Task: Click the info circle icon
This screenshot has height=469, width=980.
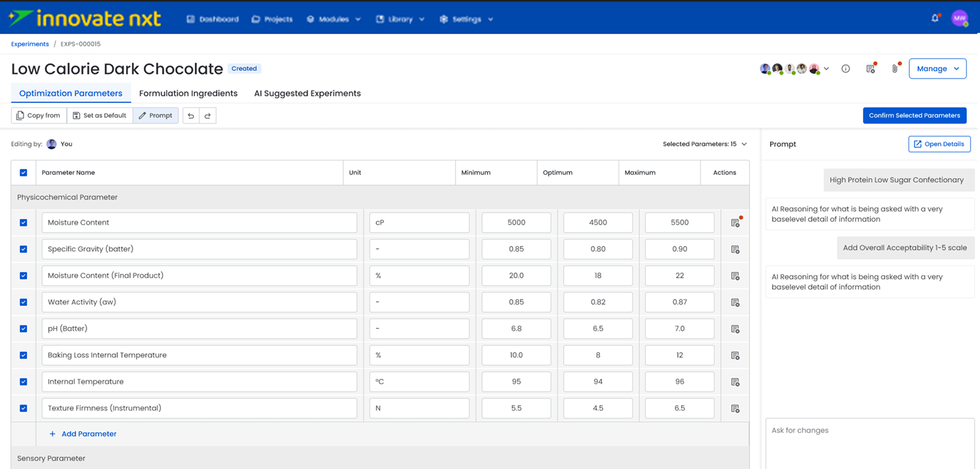Action: click(846, 69)
